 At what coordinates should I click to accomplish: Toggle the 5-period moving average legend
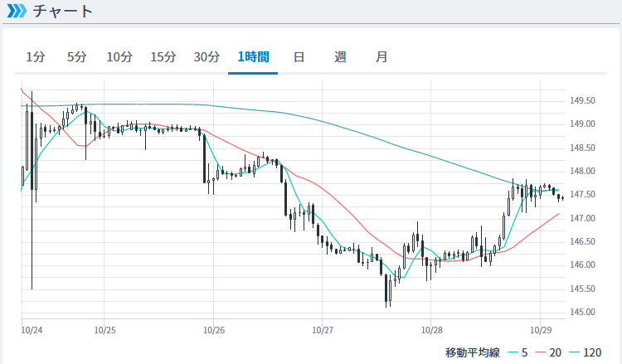click(518, 352)
